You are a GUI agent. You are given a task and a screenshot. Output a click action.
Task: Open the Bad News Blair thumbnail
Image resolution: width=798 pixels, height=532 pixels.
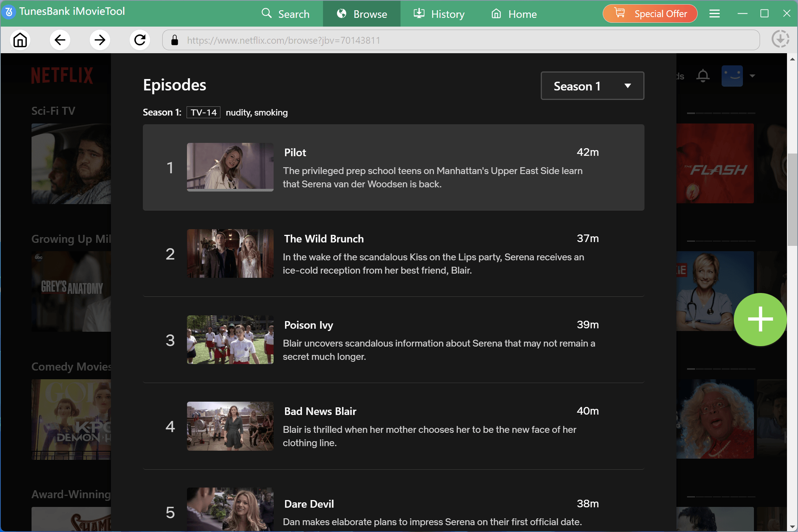pyautogui.click(x=230, y=426)
